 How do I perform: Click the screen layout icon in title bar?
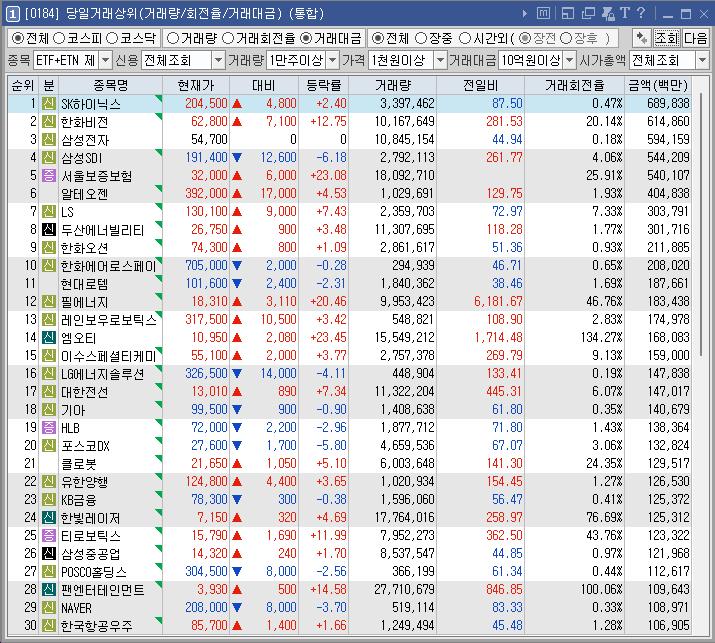(568, 14)
